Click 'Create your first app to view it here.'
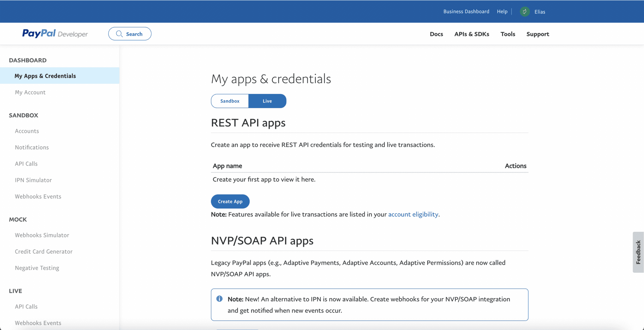Viewport: 644px width, 330px height. coord(264,179)
